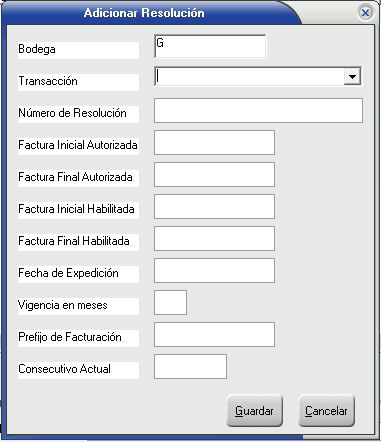Focus the Factura Final Autorizada field

point(214,174)
